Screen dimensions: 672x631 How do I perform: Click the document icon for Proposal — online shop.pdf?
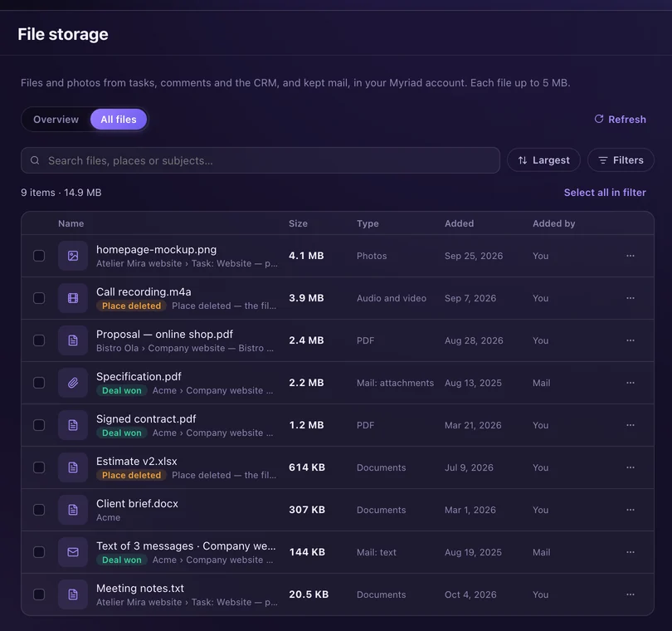click(73, 340)
